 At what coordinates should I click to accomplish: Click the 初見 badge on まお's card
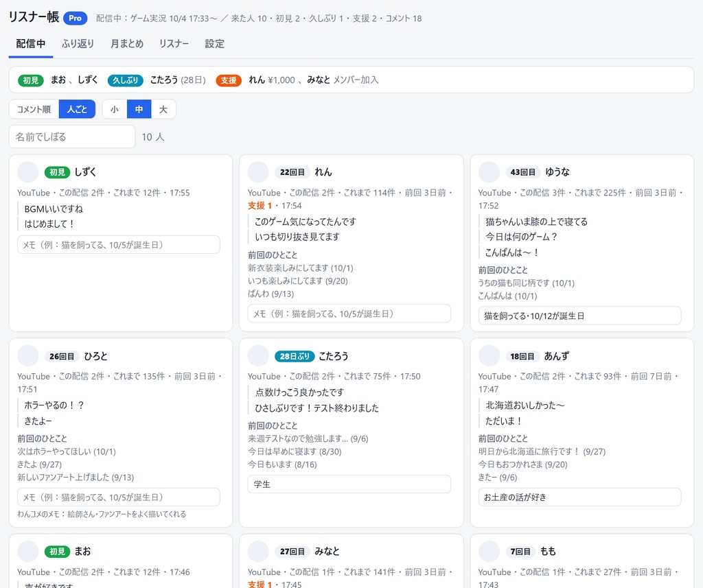(58, 551)
